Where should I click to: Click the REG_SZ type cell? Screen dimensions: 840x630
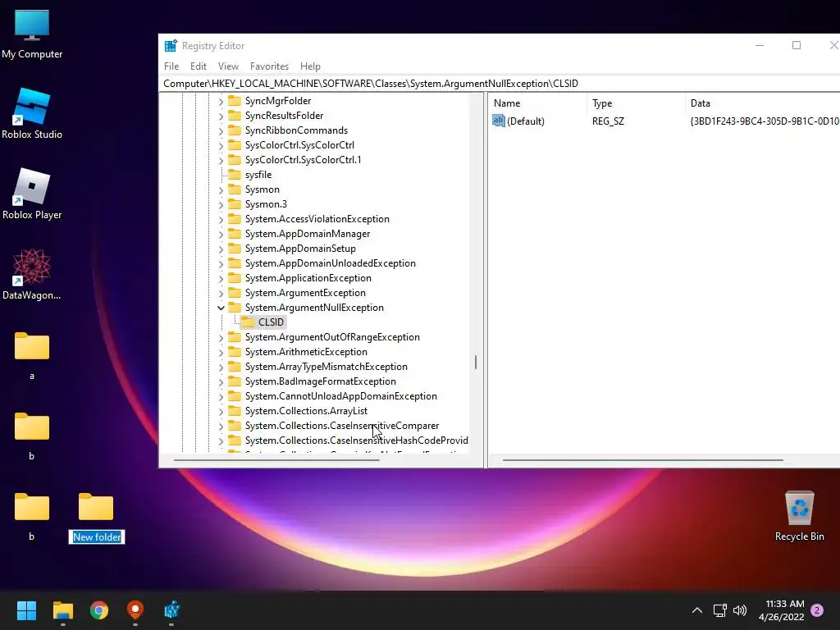(608, 121)
